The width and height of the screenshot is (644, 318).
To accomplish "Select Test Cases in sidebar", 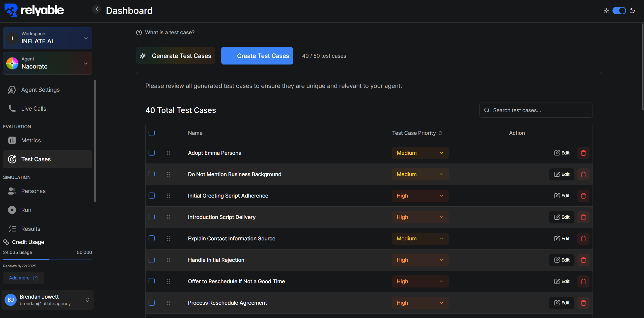I will point(47,159).
